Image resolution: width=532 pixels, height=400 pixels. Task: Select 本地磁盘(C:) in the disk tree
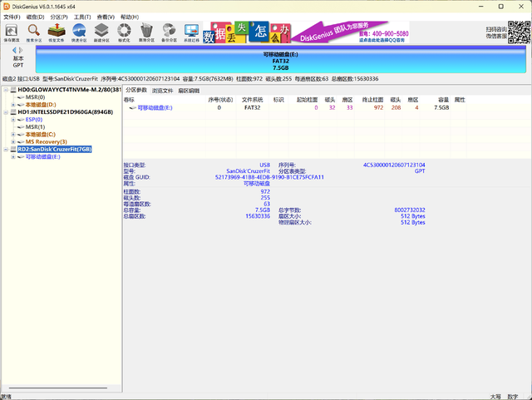(41, 135)
